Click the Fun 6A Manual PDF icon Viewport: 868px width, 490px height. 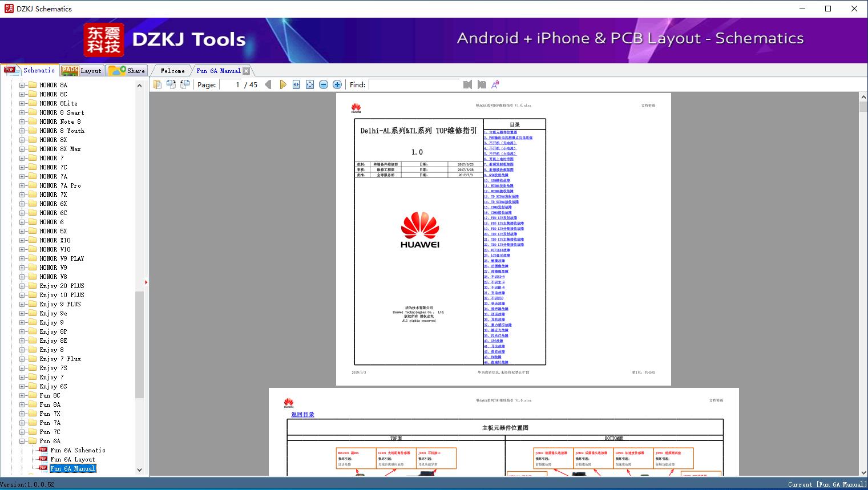[x=43, y=468]
